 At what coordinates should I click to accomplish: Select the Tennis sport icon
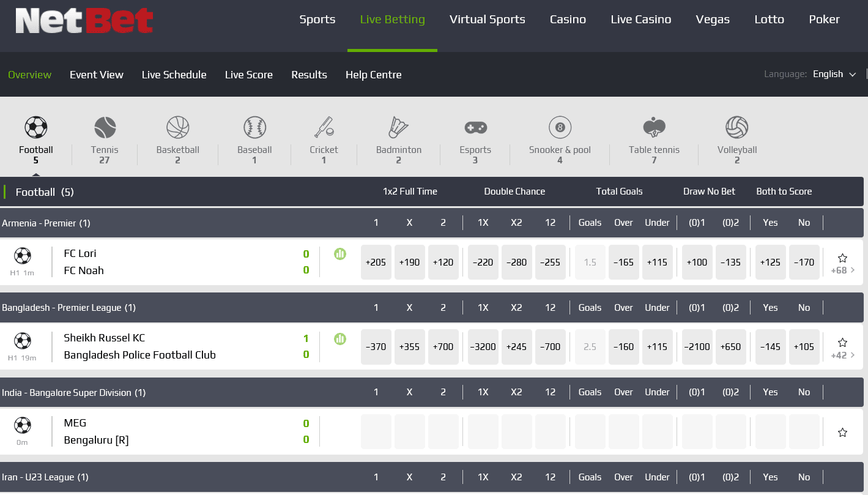(x=105, y=127)
